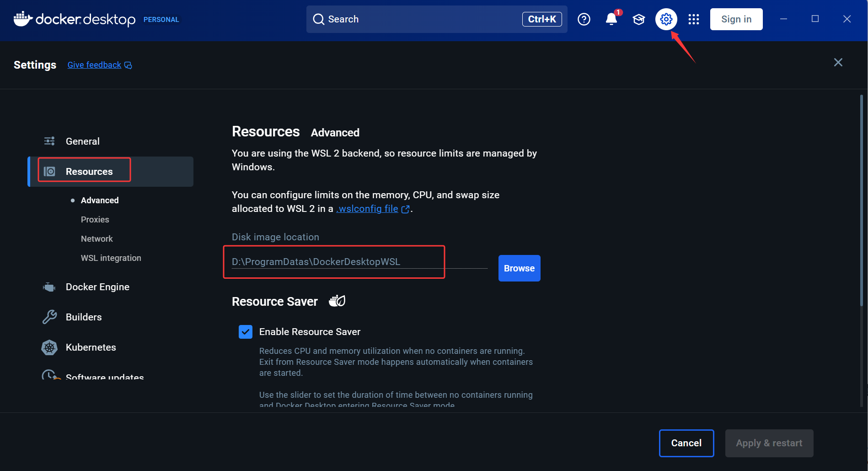
Task: Select Resources in settings sidebar
Action: (x=111, y=172)
